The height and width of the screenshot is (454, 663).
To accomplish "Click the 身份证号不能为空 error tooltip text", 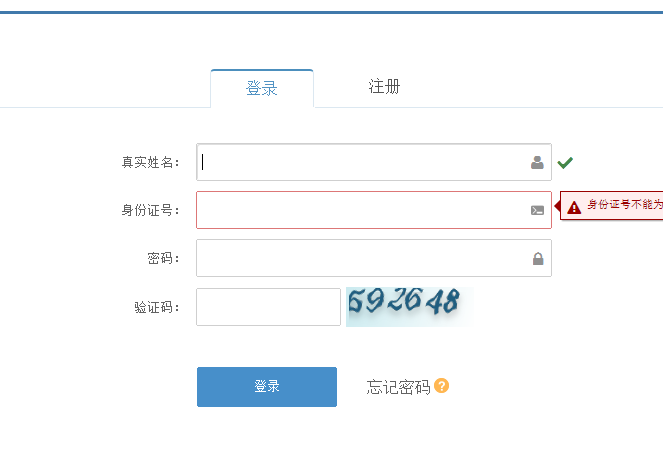I will 625,205.
